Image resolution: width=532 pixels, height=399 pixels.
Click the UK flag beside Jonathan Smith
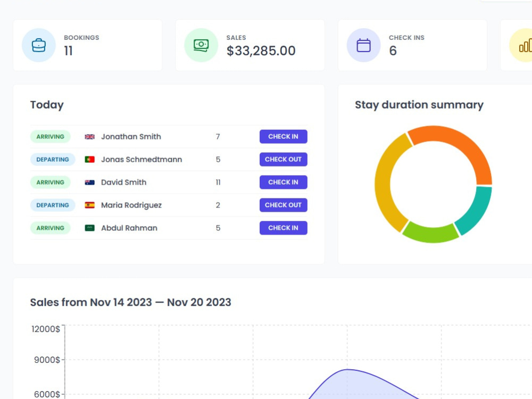(x=89, y=137)
